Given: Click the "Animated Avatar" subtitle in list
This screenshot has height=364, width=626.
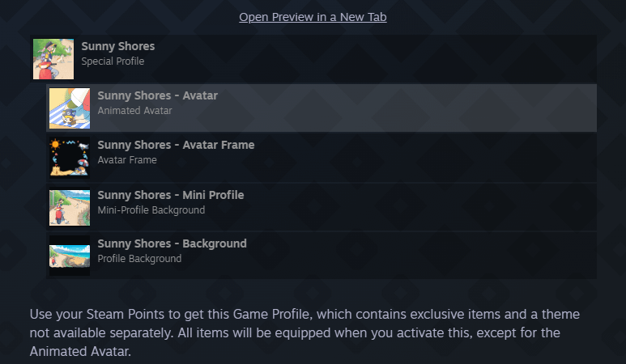Looking at the screenshot, I should (x=134, y=110).
